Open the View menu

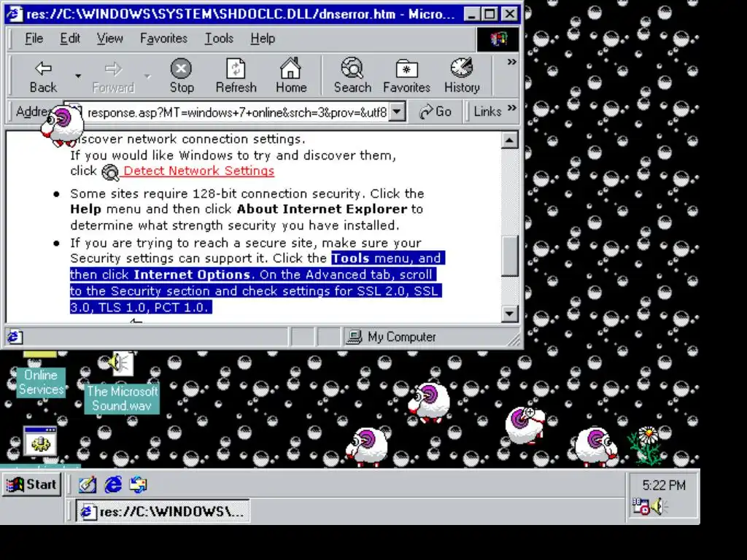coord(109,38)
